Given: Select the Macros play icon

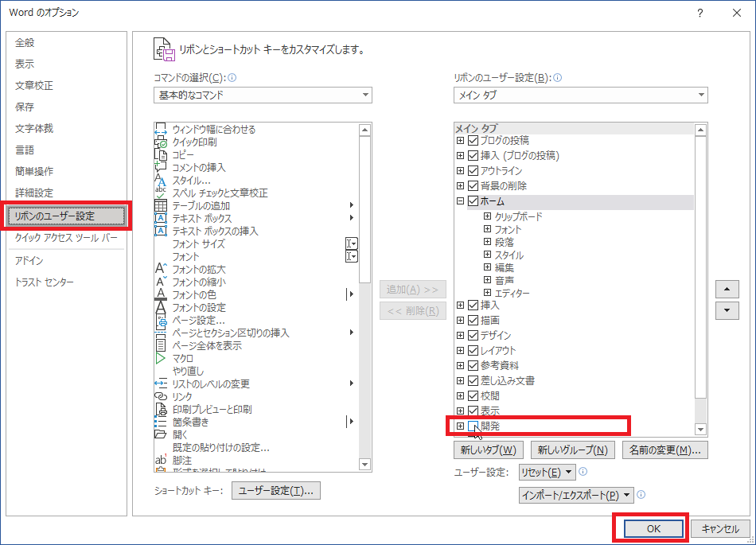Looking at the screenshot, I should click(x=161, y=358).
